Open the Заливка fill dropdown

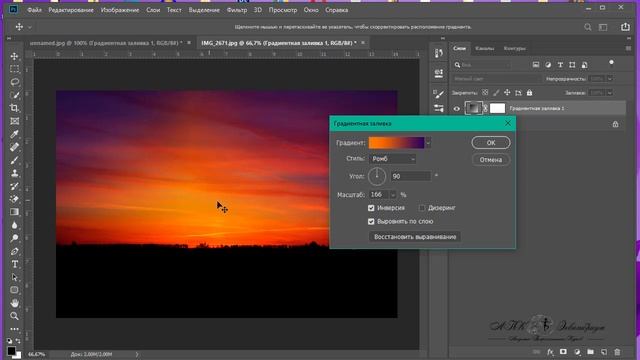[610, 93]
